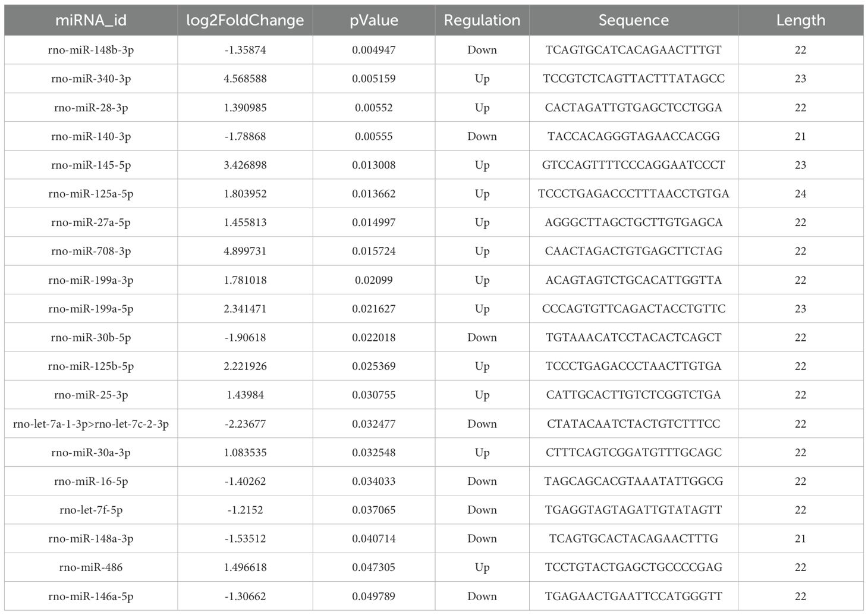Click the log2FoldChange value -2.23677
The height and width of the screenshot is (615, 868).
click(245, 424)
